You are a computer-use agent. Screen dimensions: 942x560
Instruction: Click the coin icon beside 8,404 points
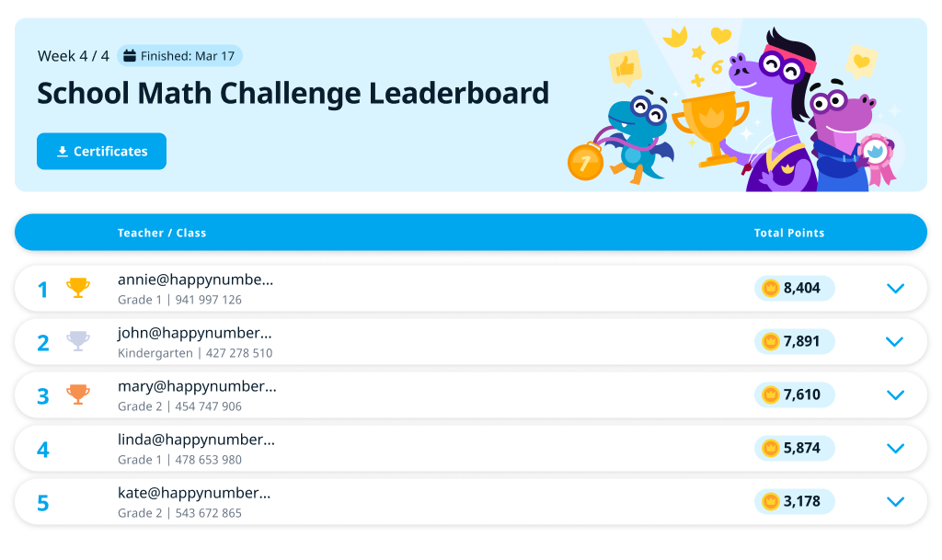tap(771, 288)
